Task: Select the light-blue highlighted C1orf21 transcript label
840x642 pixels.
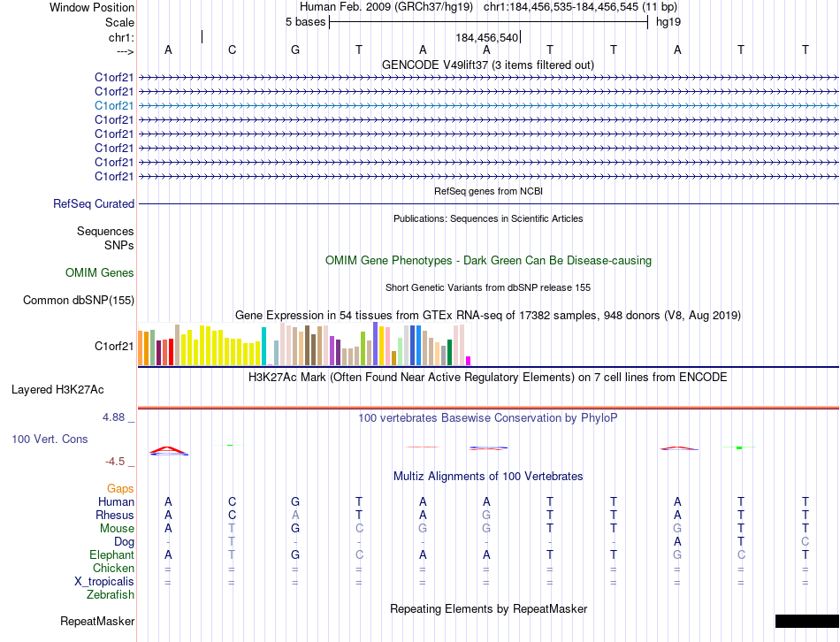Action: [x=114, y=105]
